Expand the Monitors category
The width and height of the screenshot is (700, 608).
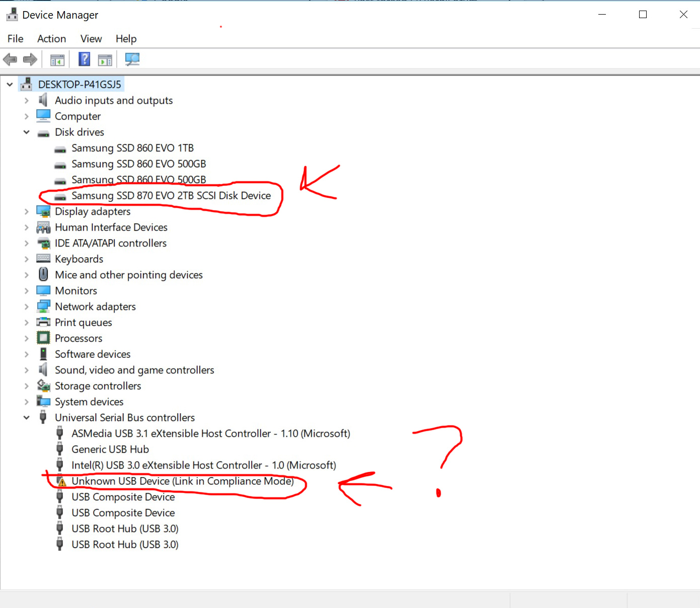(26, 290)
